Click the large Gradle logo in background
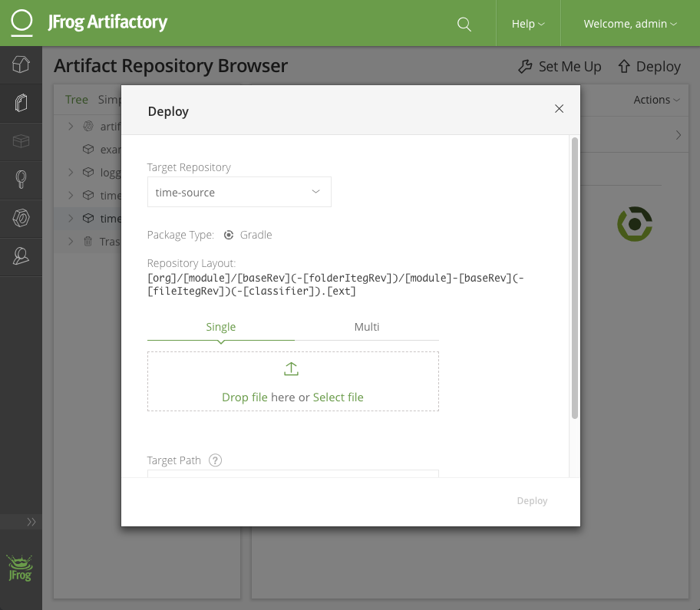Image resolution: width=700 pixels, height=610 pixels. click(634, 224)
